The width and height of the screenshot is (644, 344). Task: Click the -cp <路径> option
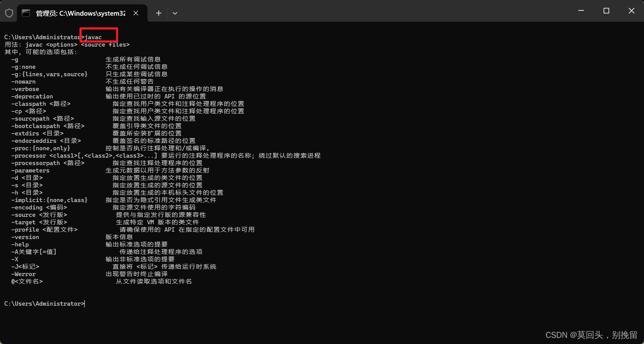click(29, 111)
